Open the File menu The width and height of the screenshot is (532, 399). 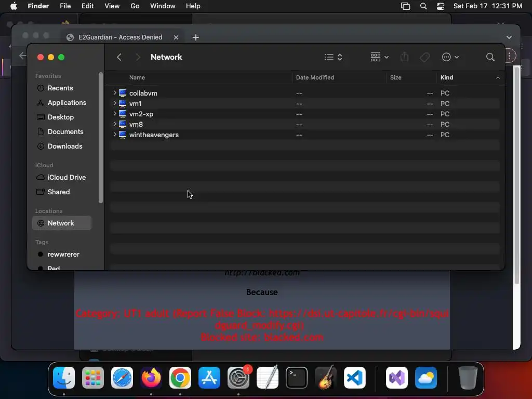click(65, 6)
